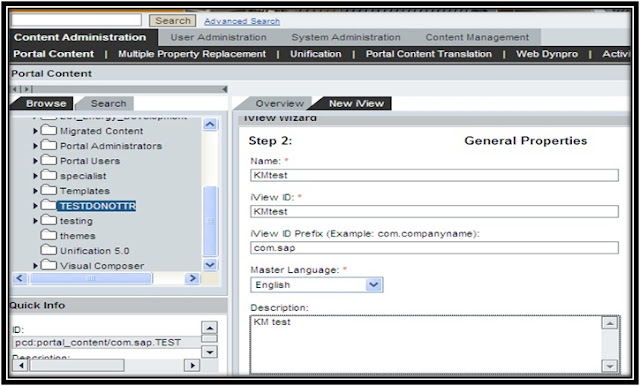The image size is (640, 386).
Task: Click the Description text area
Action: tap(426, 344)
